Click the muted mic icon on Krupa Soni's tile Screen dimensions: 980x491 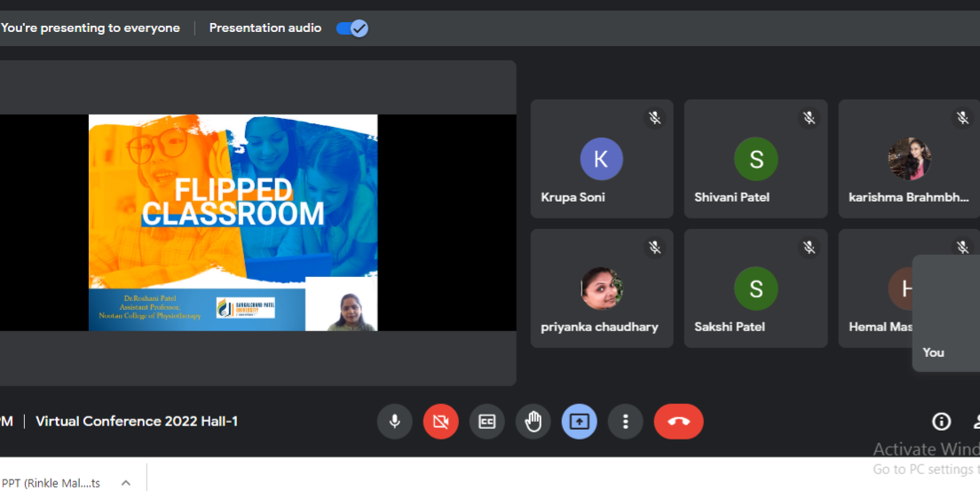pos(654,117)
